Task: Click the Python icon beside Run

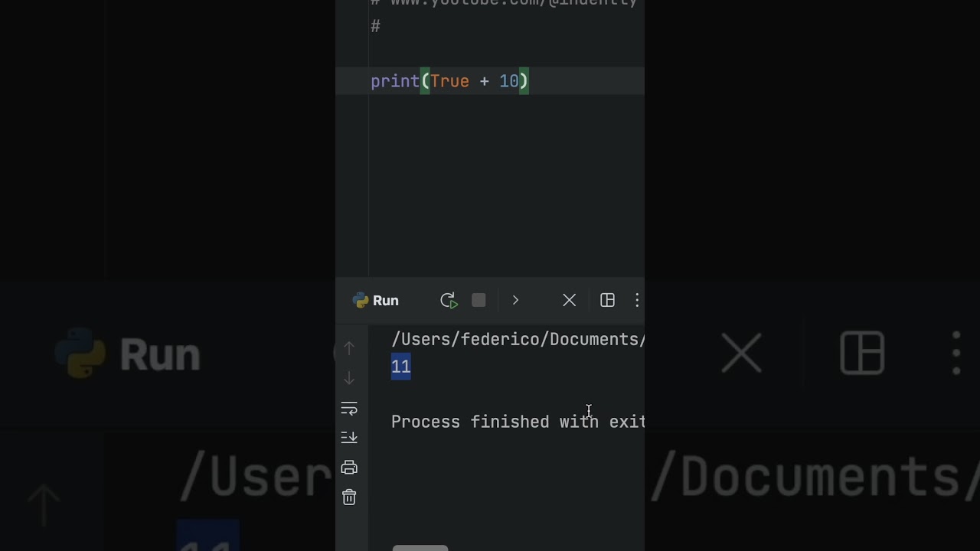Action: tap(361, 301)
